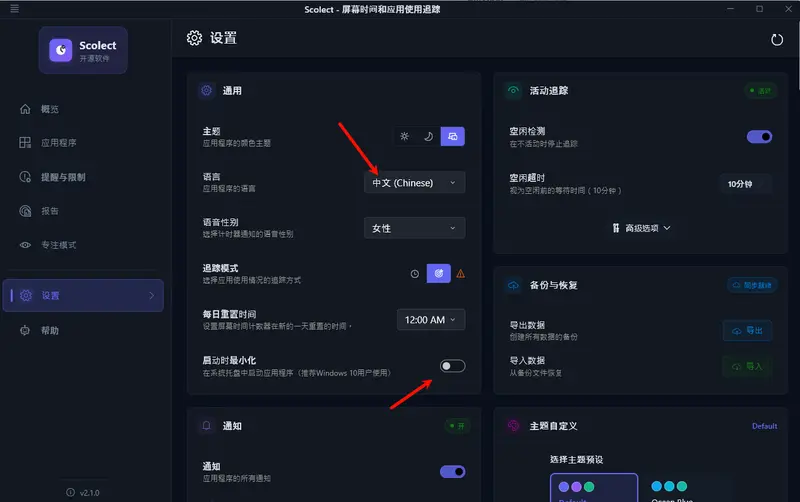Image resolution: width=800 pixels, height=502 pixels.
Task: Click the chevron arrow on 设置 sidebar item
Action: [152, 295]
